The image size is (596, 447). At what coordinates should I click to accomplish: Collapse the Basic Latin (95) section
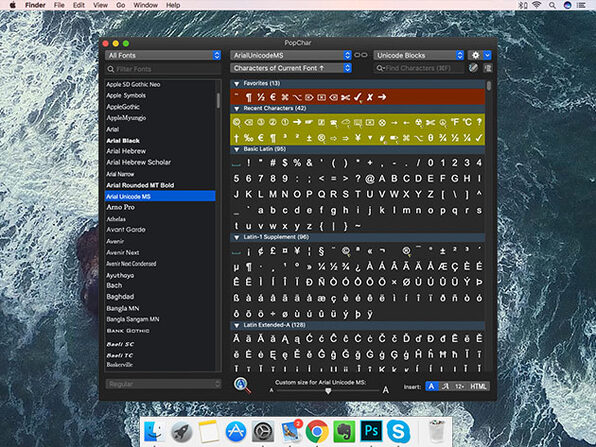pyautogui.click(x=236, y=149)
